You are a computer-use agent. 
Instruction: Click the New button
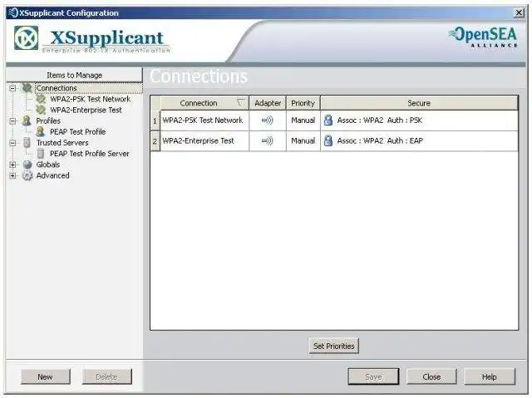click(45, 376)
